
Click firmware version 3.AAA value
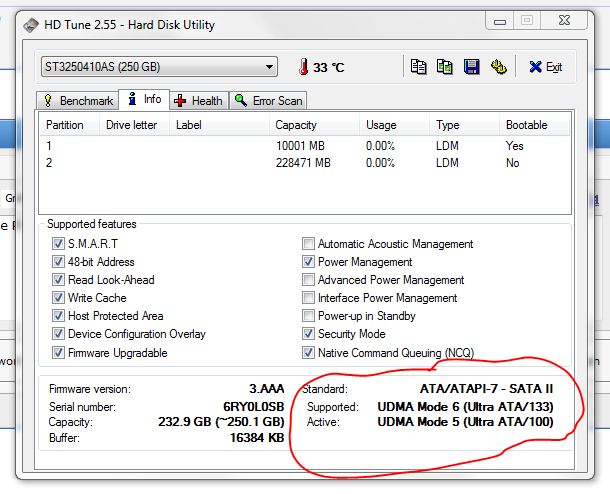coord(266,389)
